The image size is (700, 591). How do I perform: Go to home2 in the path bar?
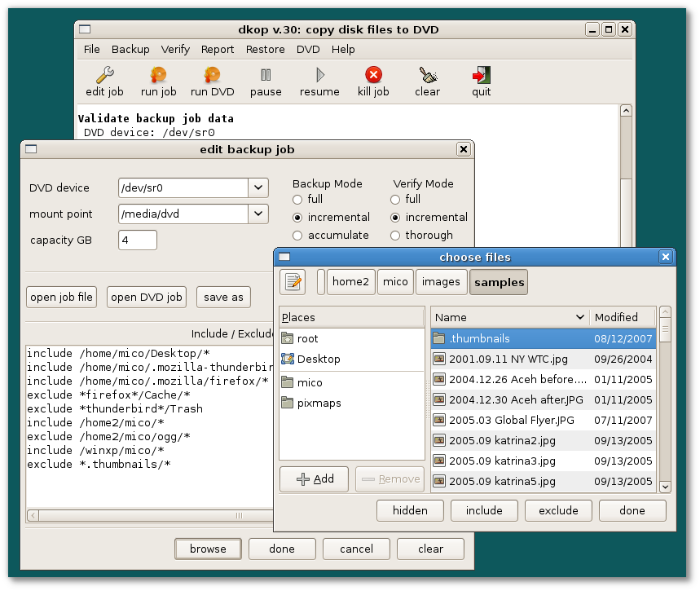tap(351, 282)
